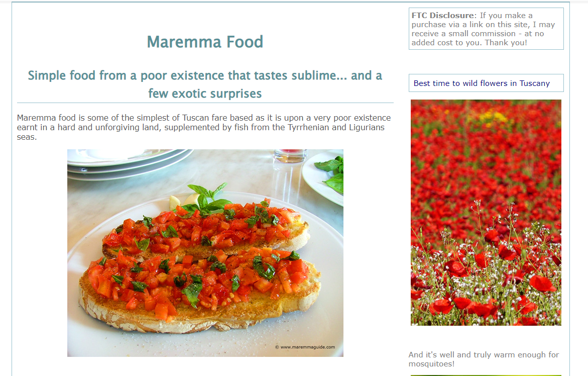Click the 'Simple food from a poor existence' subheading
Screen dimensions: 588x376
coord(205,84)
